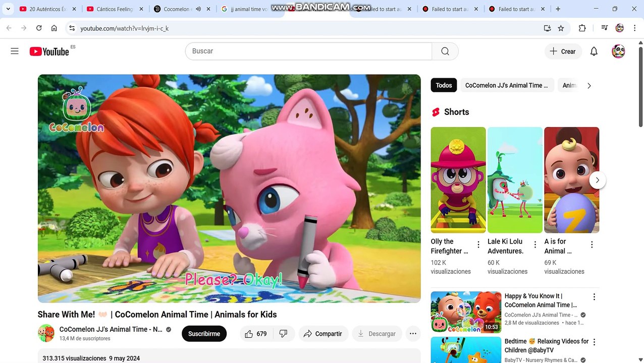The image size is (644, 363).
Task: Open more actions three-dot menu under video
Action: click(413, 334)
